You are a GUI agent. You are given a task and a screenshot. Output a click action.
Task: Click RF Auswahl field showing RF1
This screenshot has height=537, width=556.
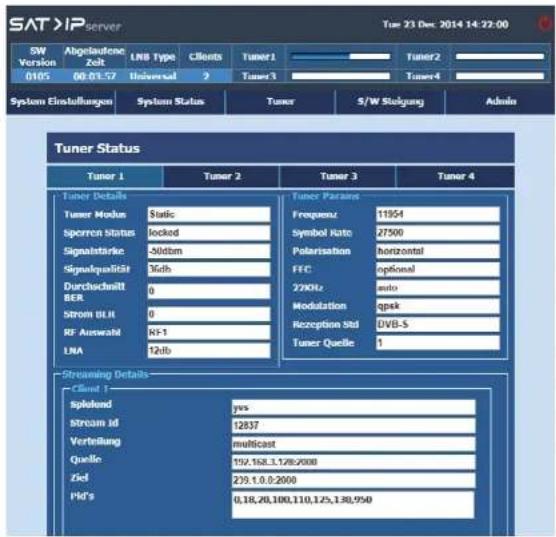click(x=209, y=332)
